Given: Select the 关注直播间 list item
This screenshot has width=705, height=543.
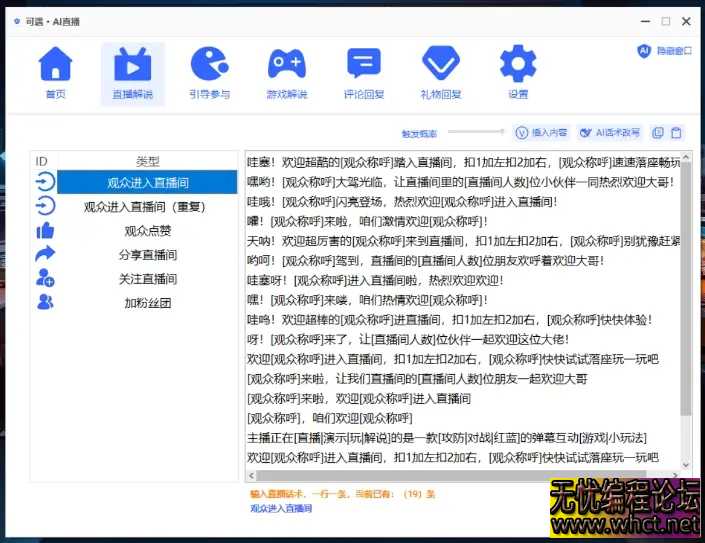Looking at the screenshot, I should (148, 279).
